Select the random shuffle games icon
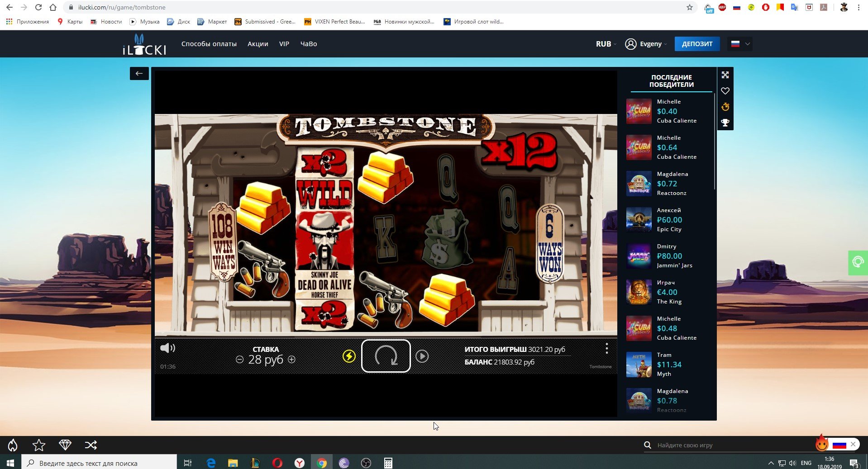The height and width of the screenshot is (469, 868). coord(91,445)
